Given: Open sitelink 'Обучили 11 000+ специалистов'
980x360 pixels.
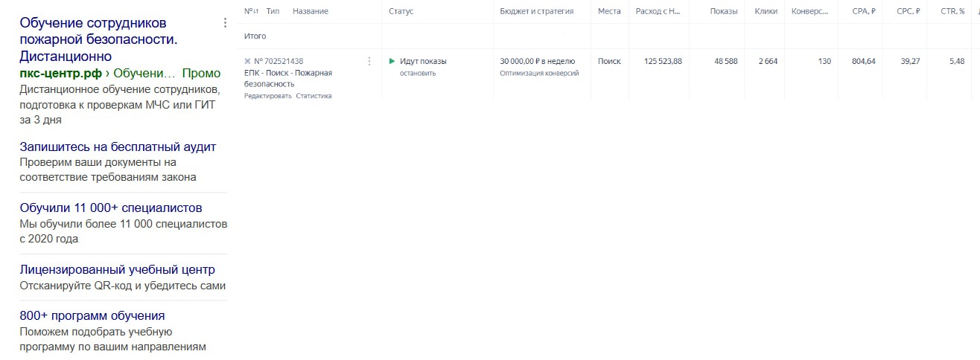Looking at the screenshot, I should 111,208.
